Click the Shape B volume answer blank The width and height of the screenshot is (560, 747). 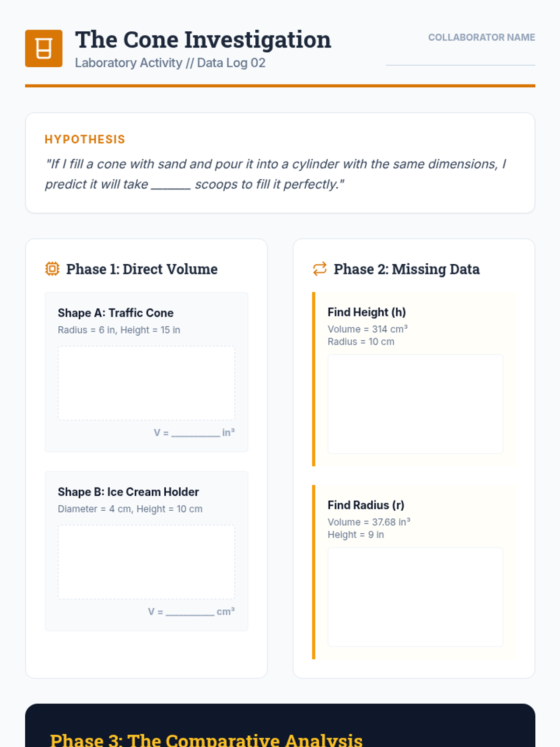point(190,612)
